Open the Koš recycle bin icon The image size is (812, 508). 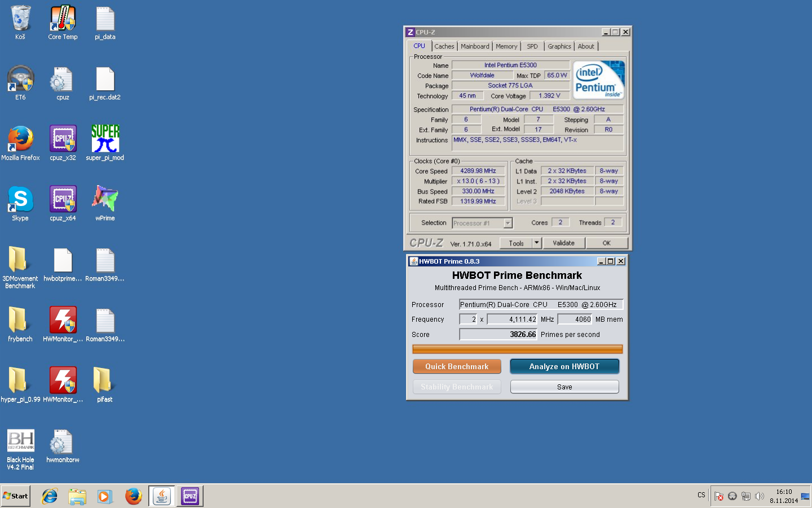20,23
